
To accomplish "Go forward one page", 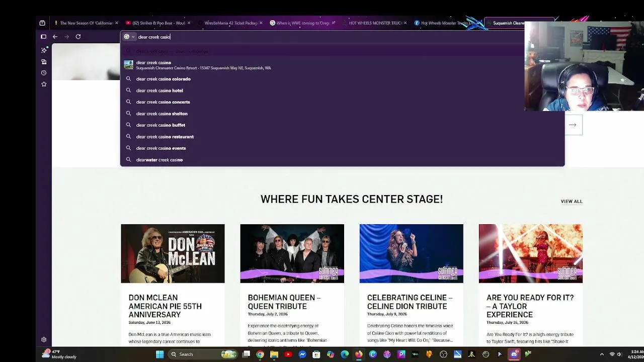I will click(x=66, y=37).
